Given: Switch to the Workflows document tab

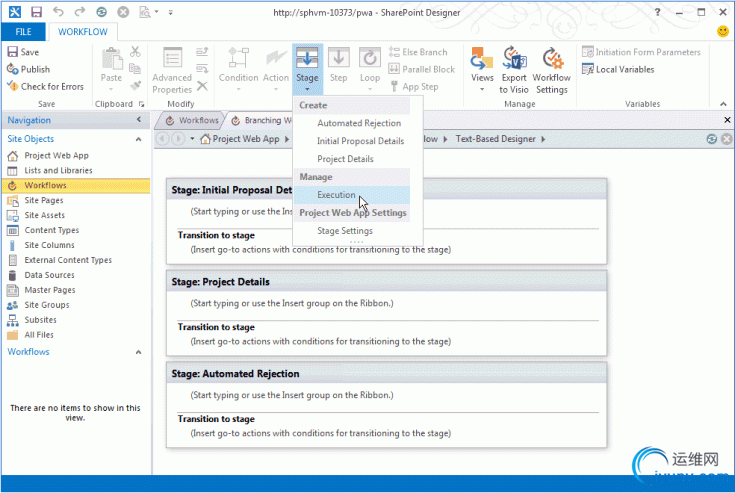Looking at the screenshot, I should 192,120.
